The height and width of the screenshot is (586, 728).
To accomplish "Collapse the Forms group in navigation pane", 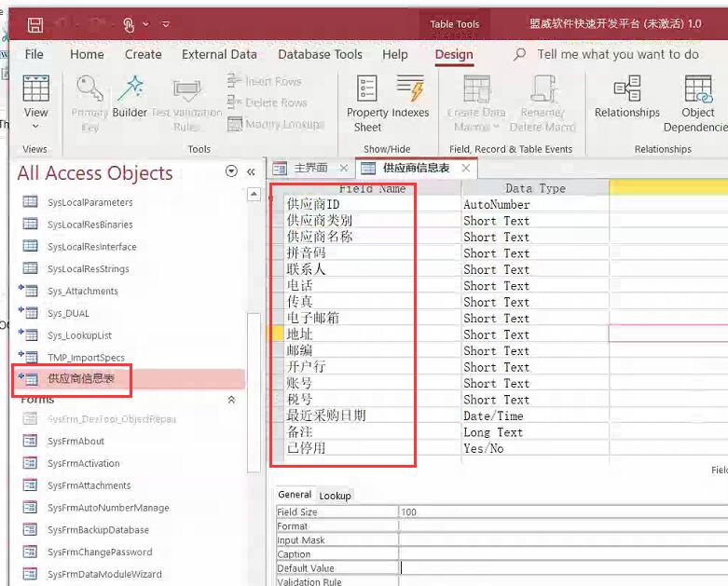I will [x=231, y=400].
